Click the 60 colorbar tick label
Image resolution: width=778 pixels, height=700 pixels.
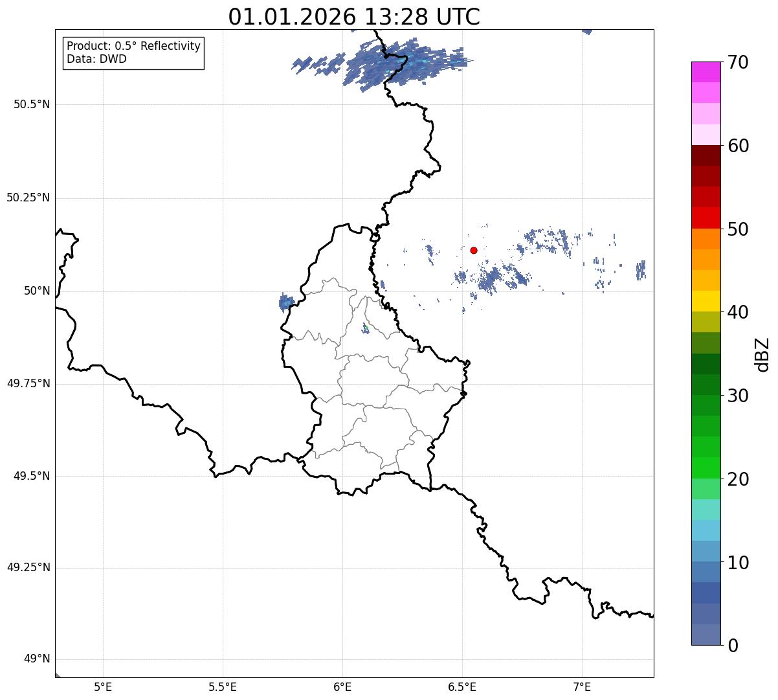pos(738,146)
